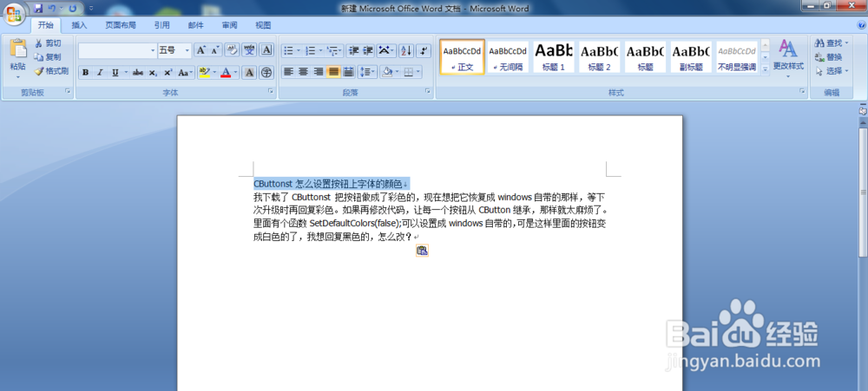
Task: Decrease paragraph indent
Action: click(x=354, y=51)
